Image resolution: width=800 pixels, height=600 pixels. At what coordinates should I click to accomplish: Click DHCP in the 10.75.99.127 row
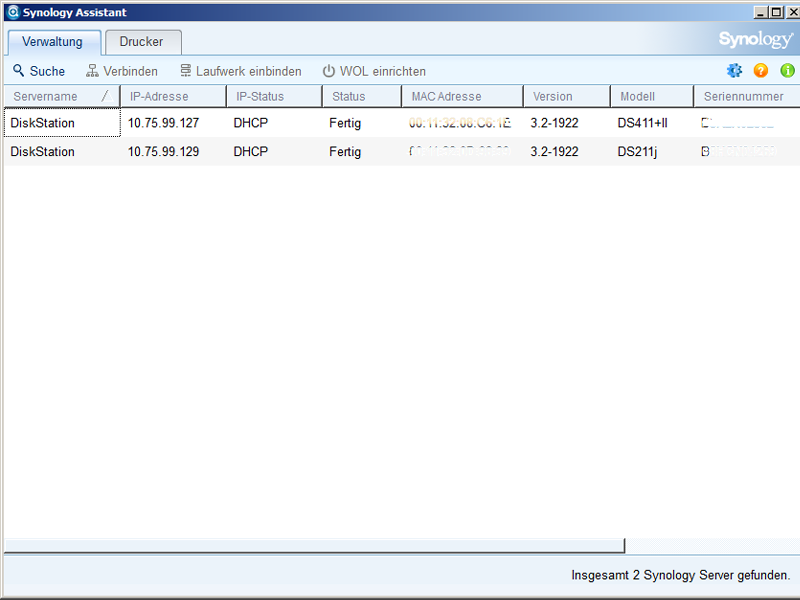coord(251,123)
